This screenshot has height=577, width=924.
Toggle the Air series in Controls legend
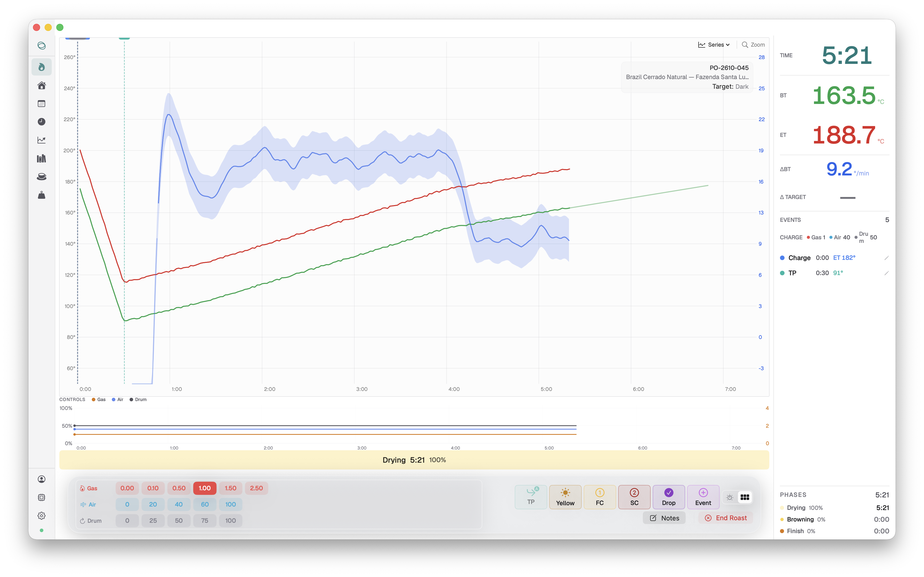(118, 400)
